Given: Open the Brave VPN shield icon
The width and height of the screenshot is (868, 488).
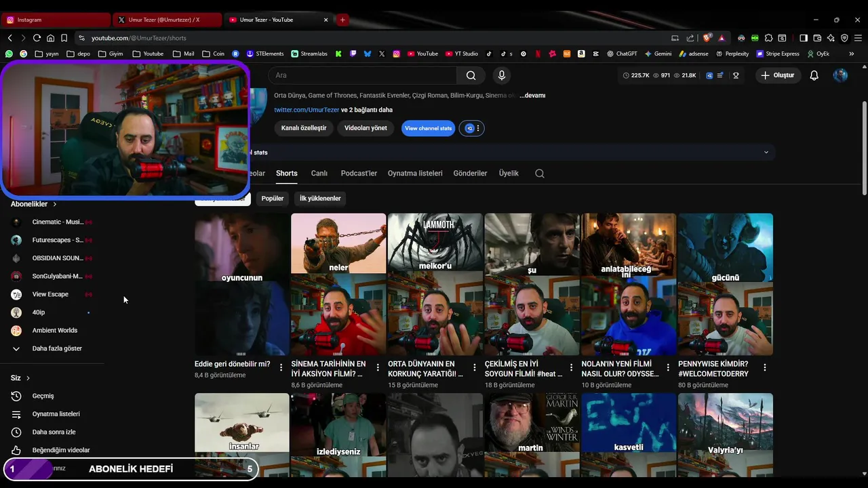Looking at the screenshot, I should [x=844, y=38].
